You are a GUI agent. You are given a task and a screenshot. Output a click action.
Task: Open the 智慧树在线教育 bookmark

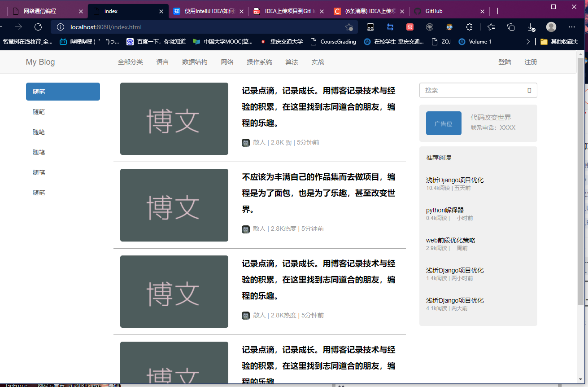click(27, 42)
